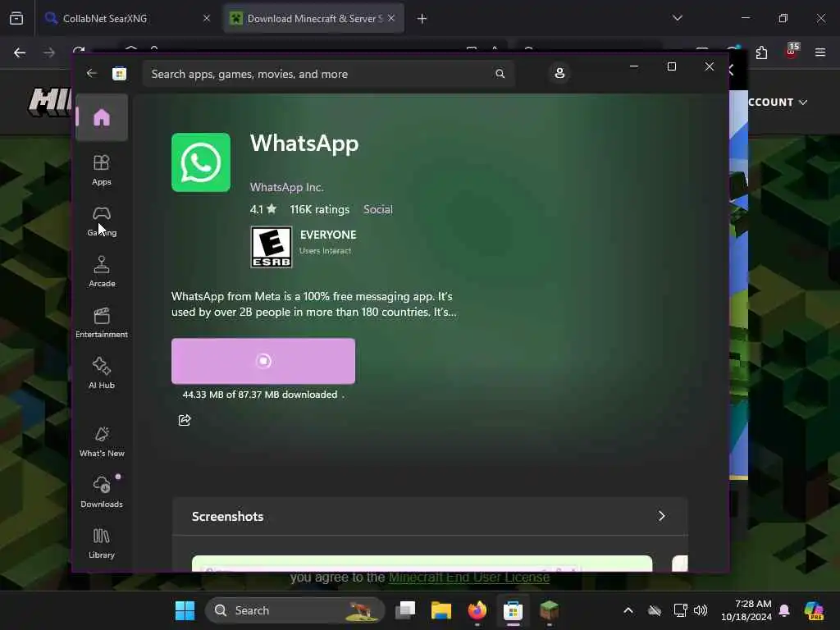This screenshot has width=840, height=630.
Task: Open the Downloads section in Store sidebar
Action: pyautogui.click(x=101, y=492)
